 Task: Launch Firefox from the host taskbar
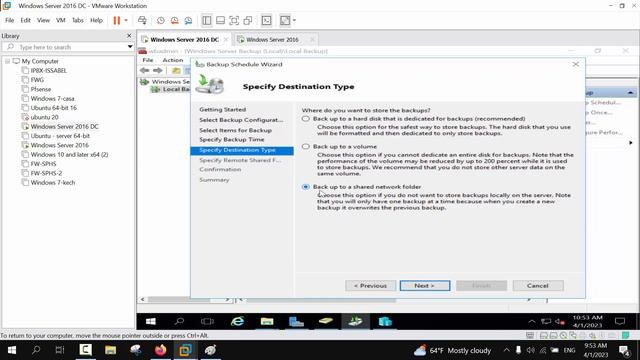point(160,350)
